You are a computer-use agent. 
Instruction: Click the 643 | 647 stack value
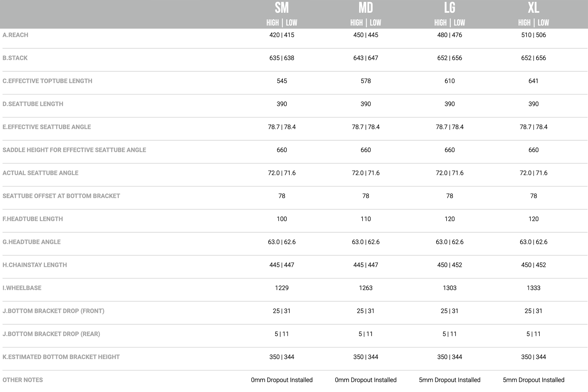coord(365,58)
